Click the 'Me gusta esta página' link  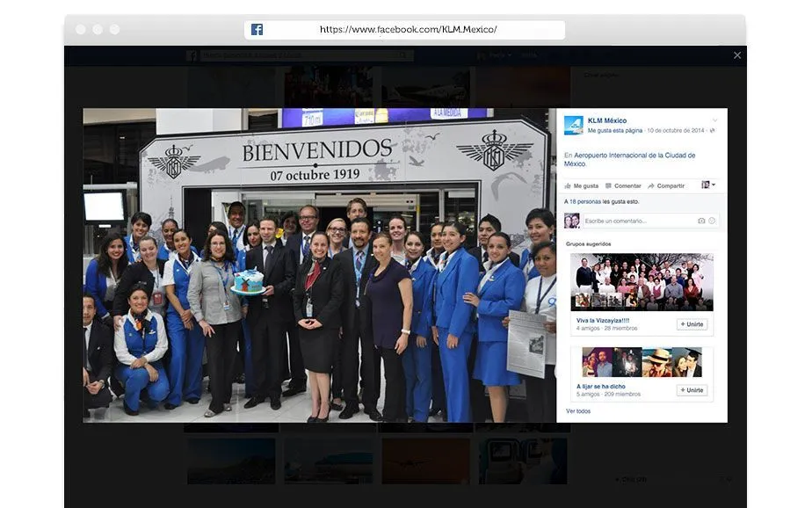pos(614,130)
